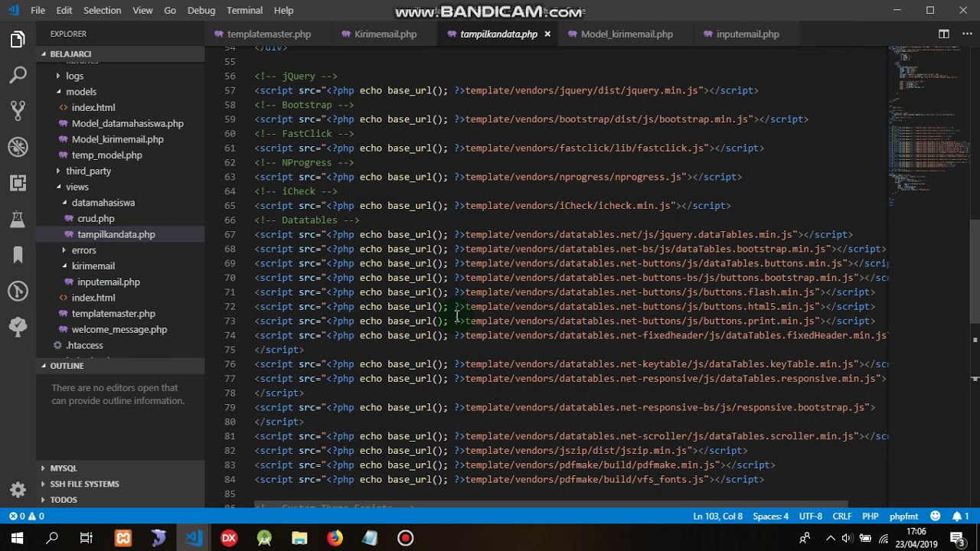This screenshot has width=980, height=551.
Task: Click the Bandicam record icon on the taskbar
Action: point(405,538)
